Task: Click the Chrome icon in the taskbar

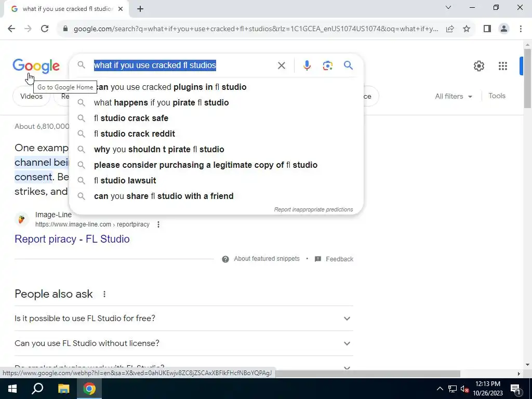Action: click(x=89, y=389)
